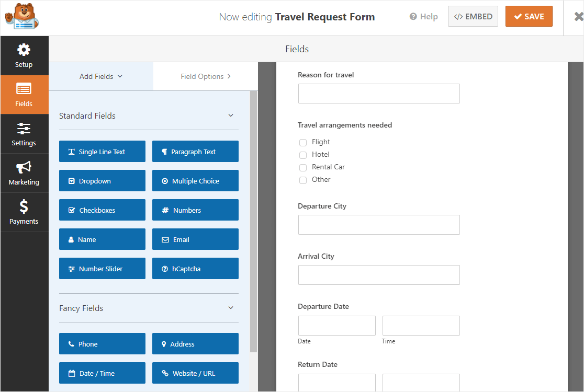Add an Address field
584x392 pixels.
(x=195, y=343)
